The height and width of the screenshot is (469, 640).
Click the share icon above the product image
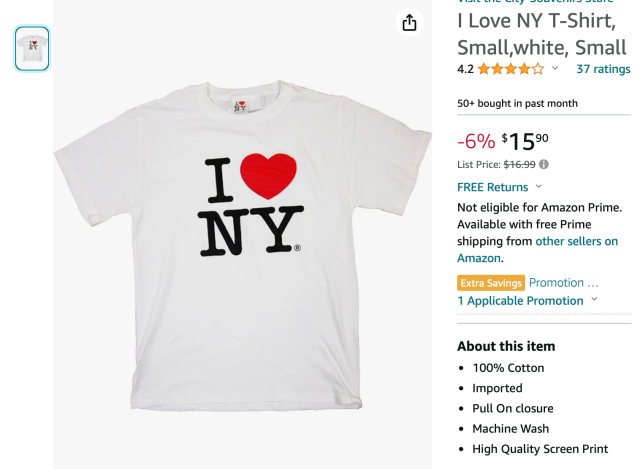click(x=409, y=23)
